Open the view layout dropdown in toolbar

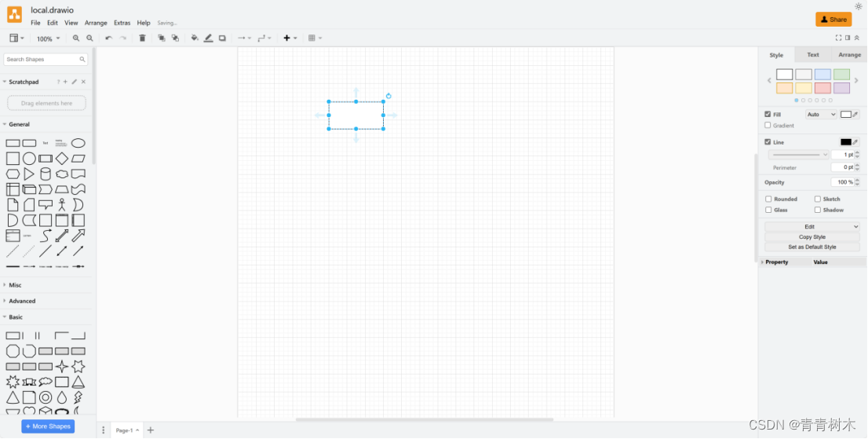16,38
